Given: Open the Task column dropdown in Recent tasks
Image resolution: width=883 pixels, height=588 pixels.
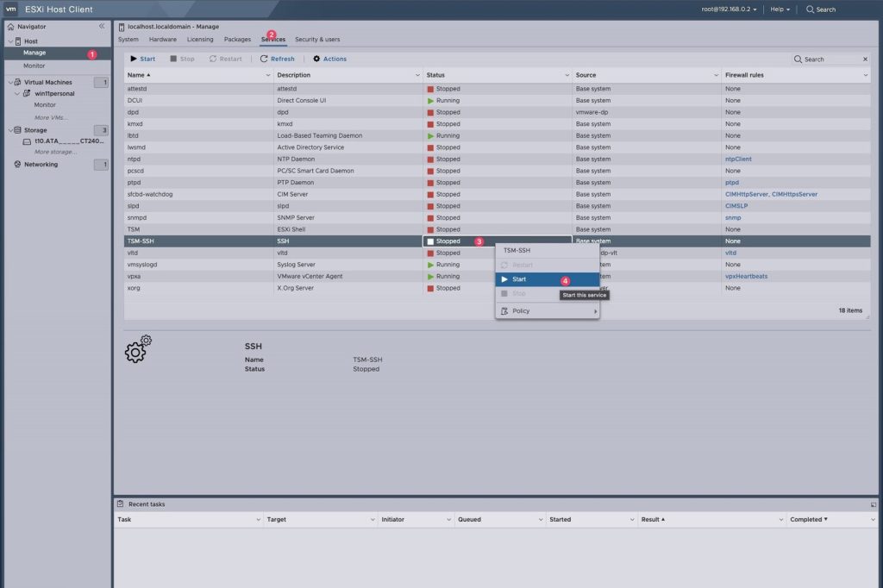Looking at the screenshot, I should pyautogui.click(x=258, y=519).
